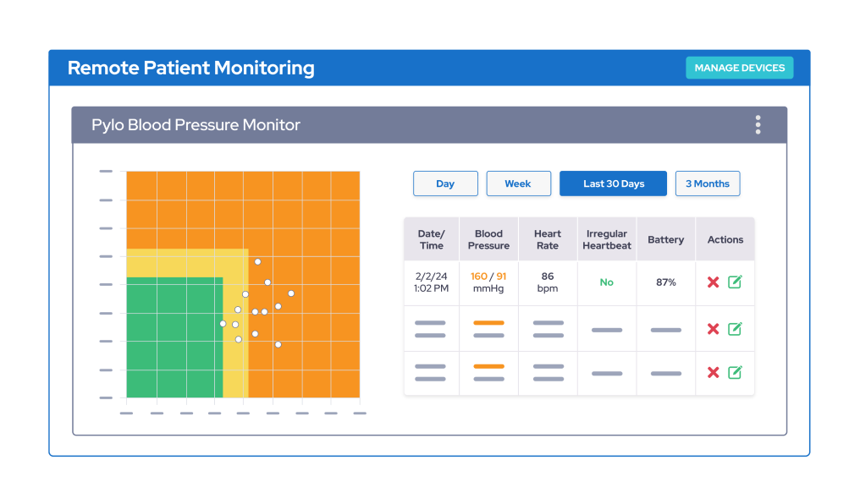Edit the 2/2/24 reading via green edit icon
The height and width of the screenshot is (504, 860).
pos(737,283)
